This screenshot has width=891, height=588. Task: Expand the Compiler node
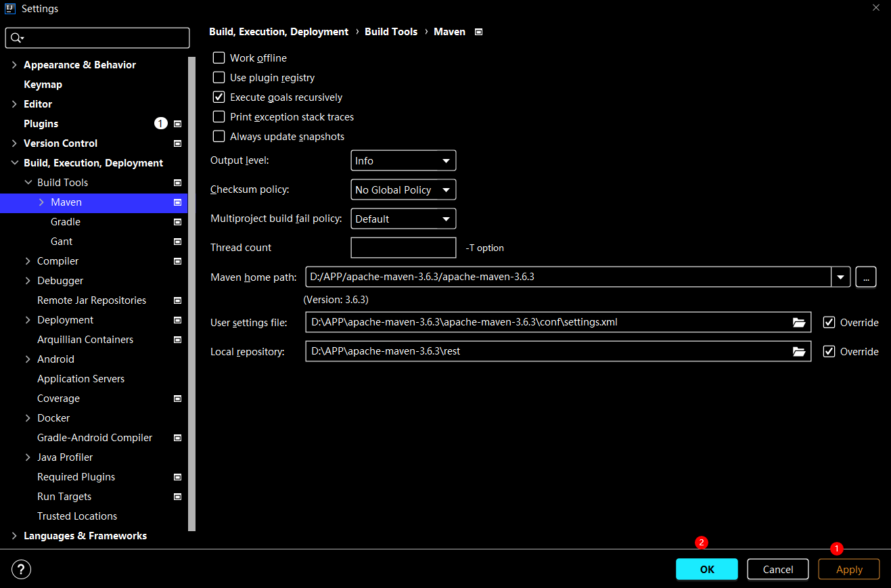tap(28, 261)
